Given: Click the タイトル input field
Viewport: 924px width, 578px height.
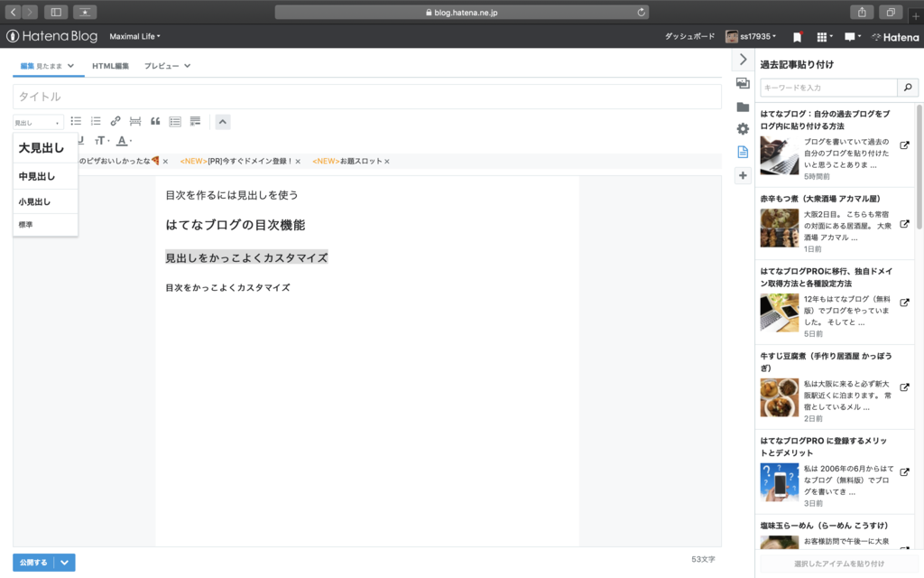Looking at the screenshot, I should pyautogui.click(x=367, y=97).
